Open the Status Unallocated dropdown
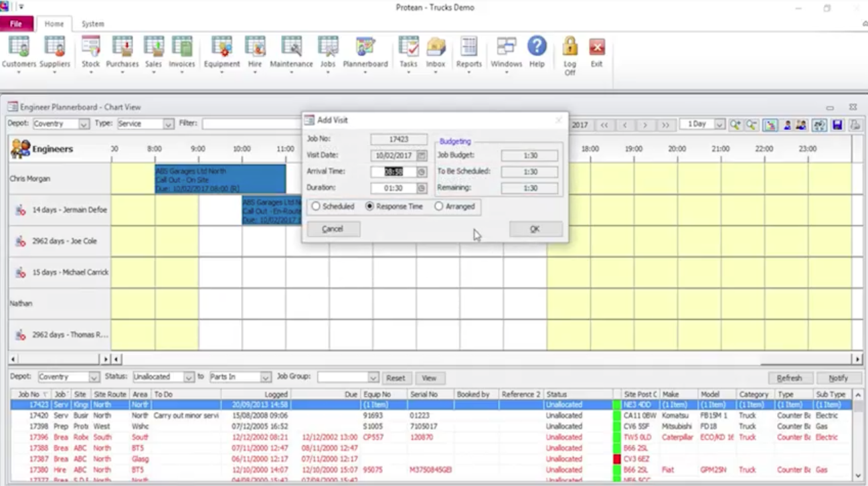This screenshot has height=486, width=868. point(189,378)
